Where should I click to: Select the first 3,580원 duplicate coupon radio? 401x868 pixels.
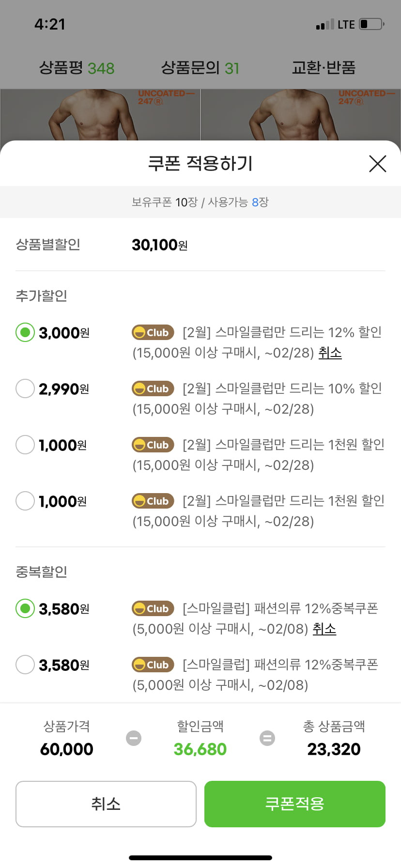[25, 608]
